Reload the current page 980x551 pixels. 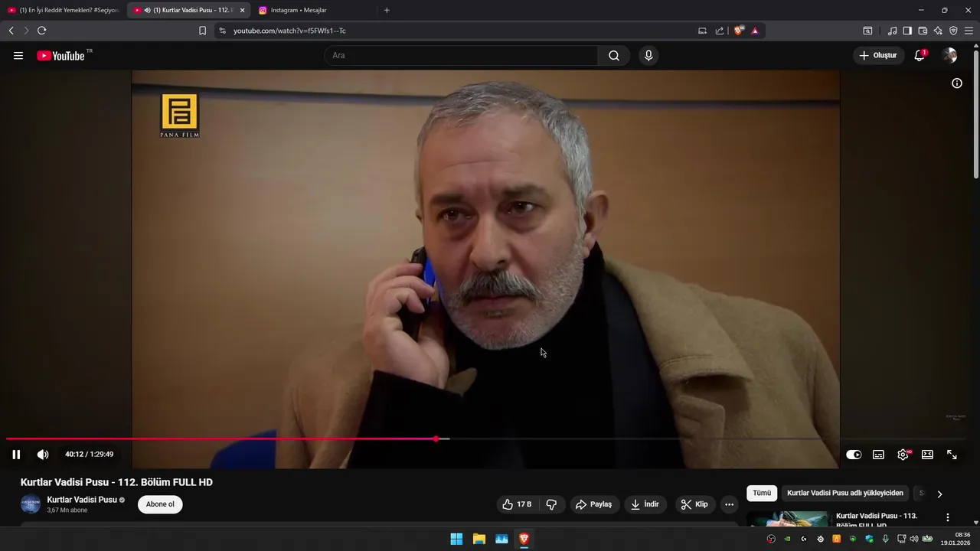pos(41,31)
